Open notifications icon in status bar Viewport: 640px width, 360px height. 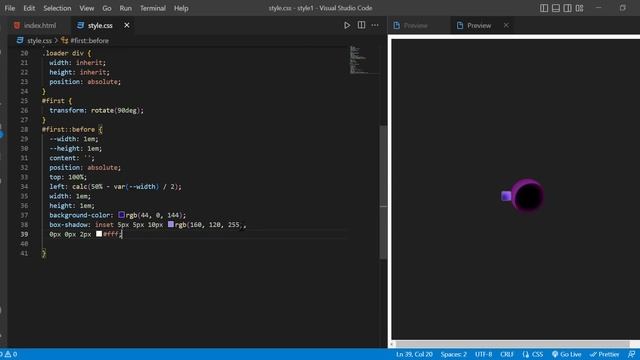pos(631,354)
